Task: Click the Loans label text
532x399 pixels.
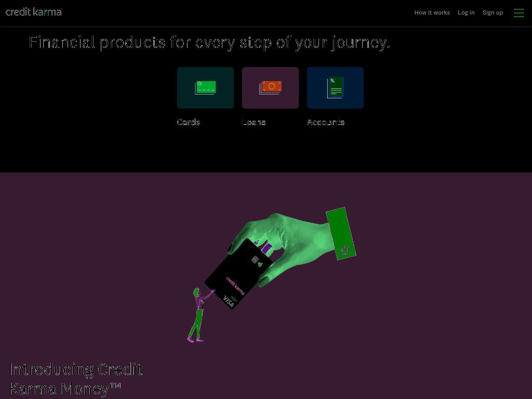Action: click(254, 122)
